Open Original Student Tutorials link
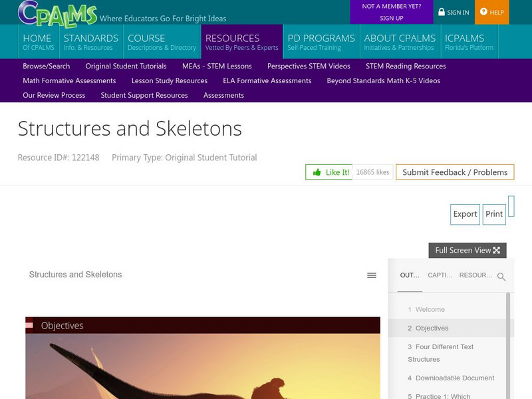 pos(126,66)
